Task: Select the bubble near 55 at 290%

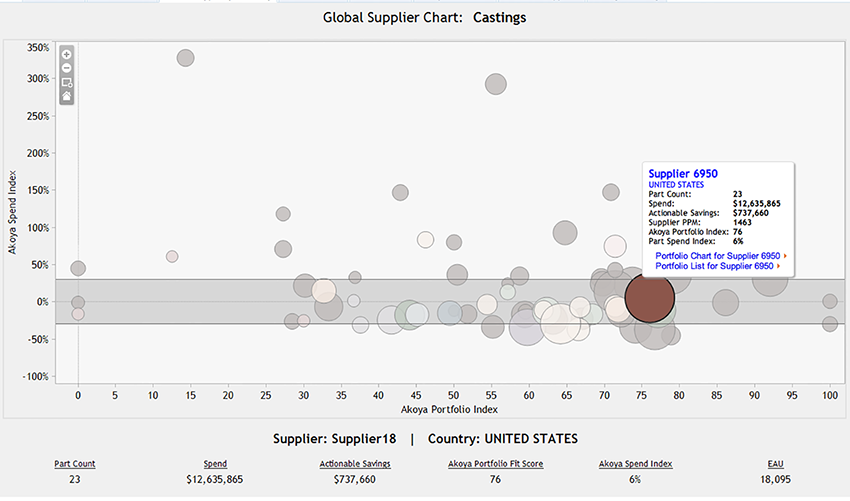Action: pos(495,84)
